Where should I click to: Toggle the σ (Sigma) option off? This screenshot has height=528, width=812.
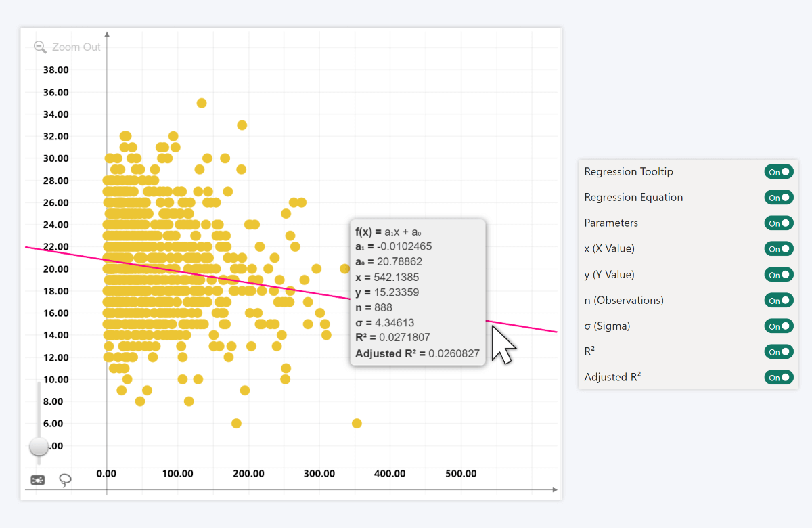(x=778, y=326)
